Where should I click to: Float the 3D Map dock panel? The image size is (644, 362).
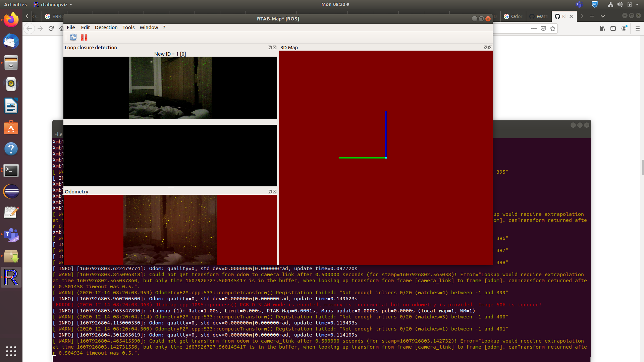pyautogui.click(x=485, y=48)
